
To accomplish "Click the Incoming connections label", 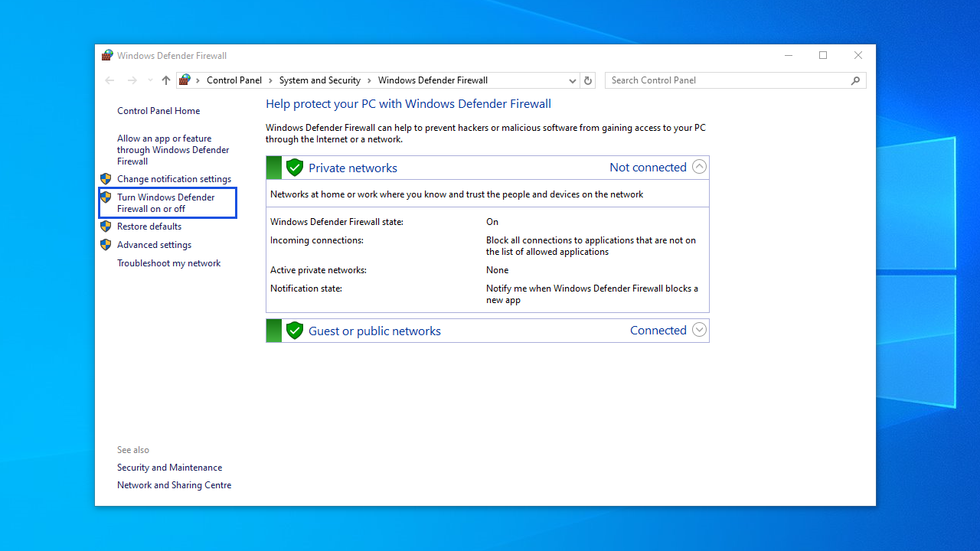I will pyautogui.click(x=317, y=240).
